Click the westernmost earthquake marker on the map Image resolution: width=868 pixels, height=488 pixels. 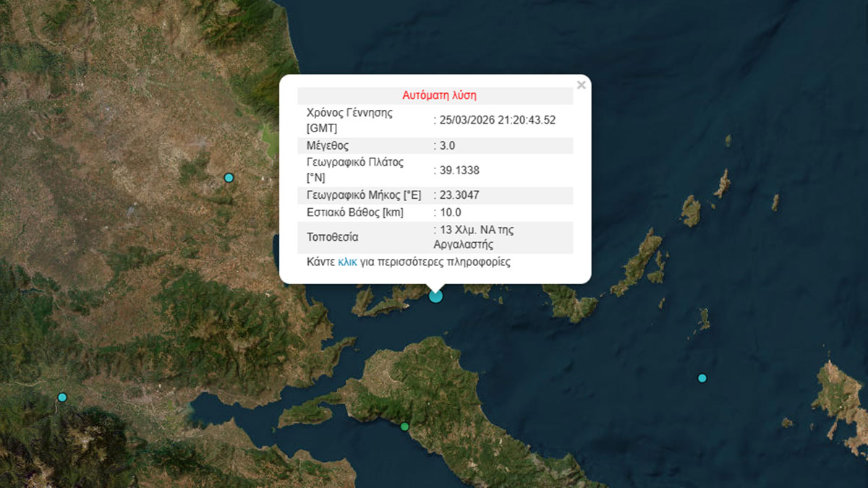(62, 396)
